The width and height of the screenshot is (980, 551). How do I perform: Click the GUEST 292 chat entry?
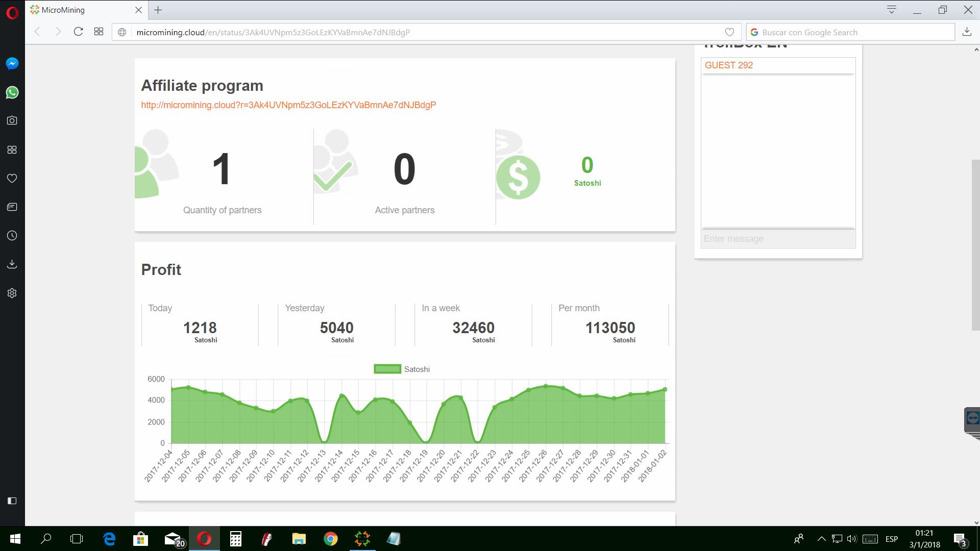click(x=729, y=65)
